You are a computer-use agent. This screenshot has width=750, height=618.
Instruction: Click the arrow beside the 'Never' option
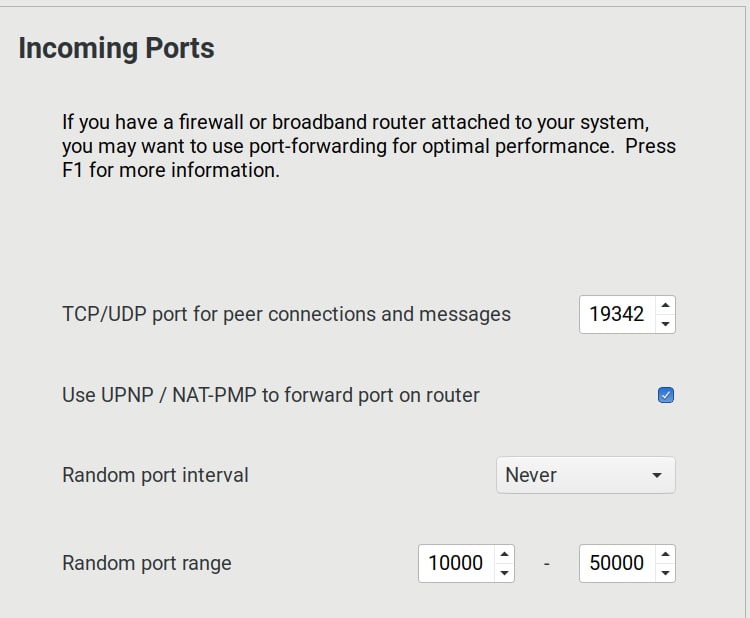(657, 475)
